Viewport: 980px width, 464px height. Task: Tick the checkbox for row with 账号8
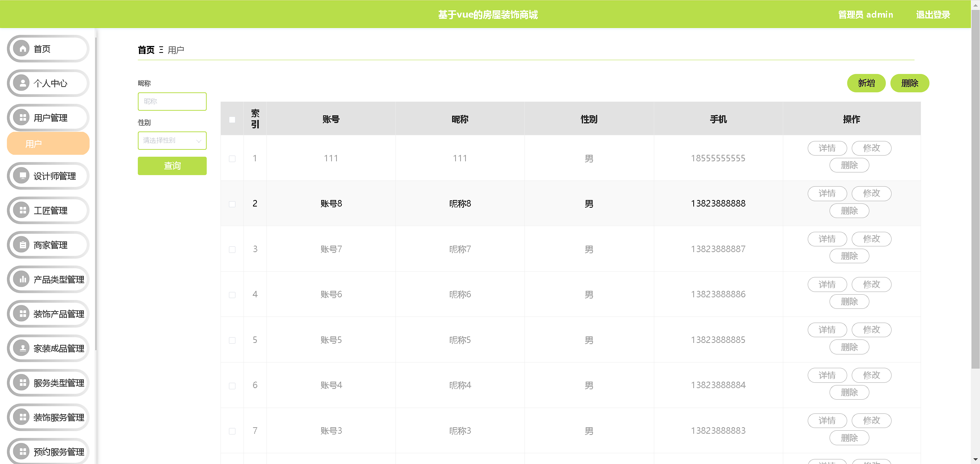click(232, 204)
